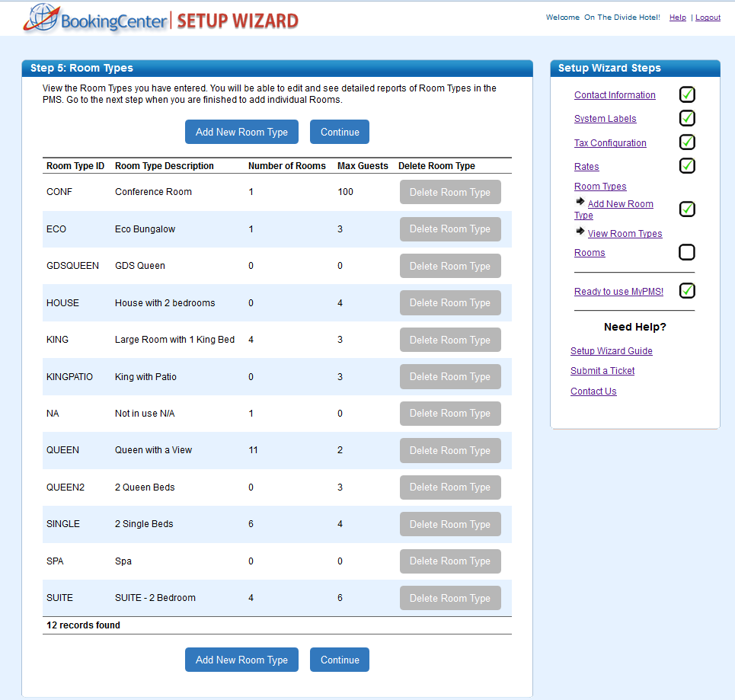Open the Room Types step link
The height and width of the screenshot is (700, 735).
coord(600,186)
